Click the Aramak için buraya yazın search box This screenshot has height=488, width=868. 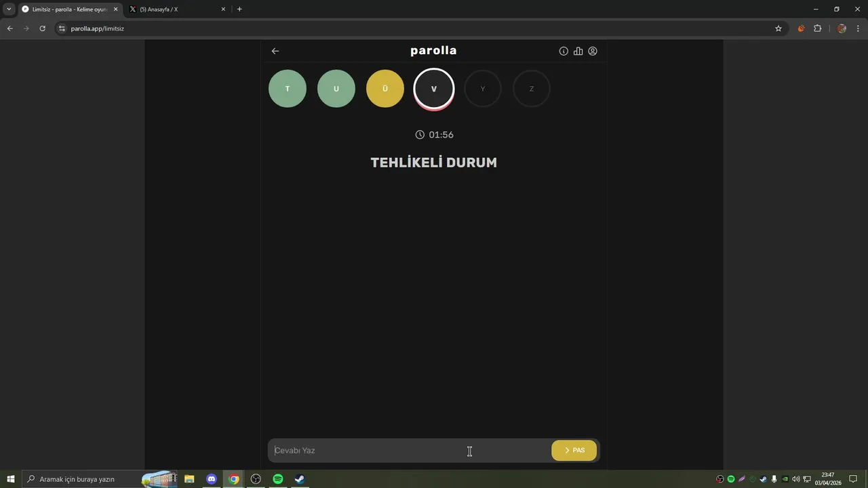coord(100,479)
